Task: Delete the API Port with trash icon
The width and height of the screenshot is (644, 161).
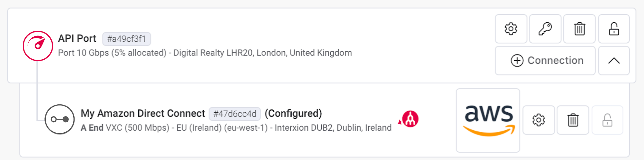Action: pyautogui.click(x=579, y=29)
